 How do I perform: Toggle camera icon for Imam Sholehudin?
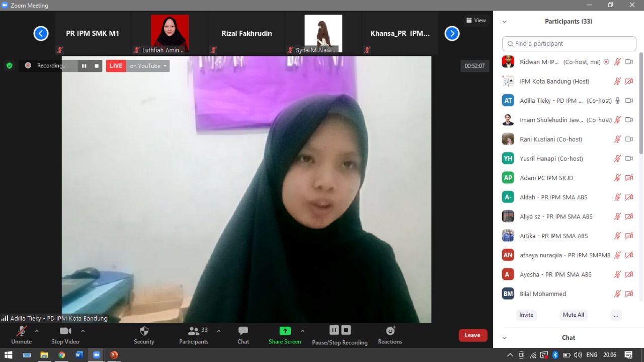click(629, 120)
